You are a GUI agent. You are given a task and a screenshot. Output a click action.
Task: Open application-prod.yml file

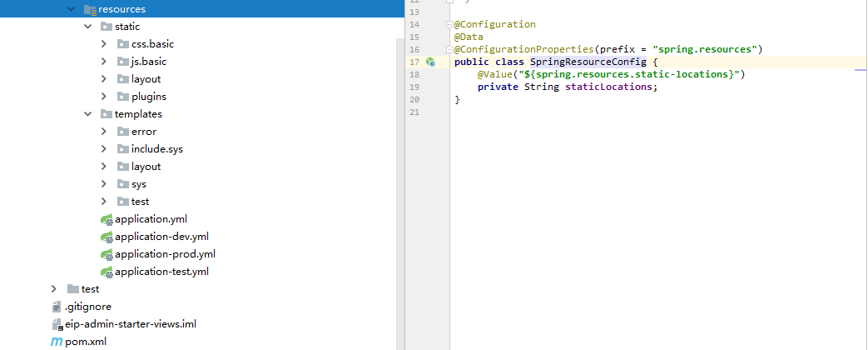pyautogui.click(x=165, y=254)
